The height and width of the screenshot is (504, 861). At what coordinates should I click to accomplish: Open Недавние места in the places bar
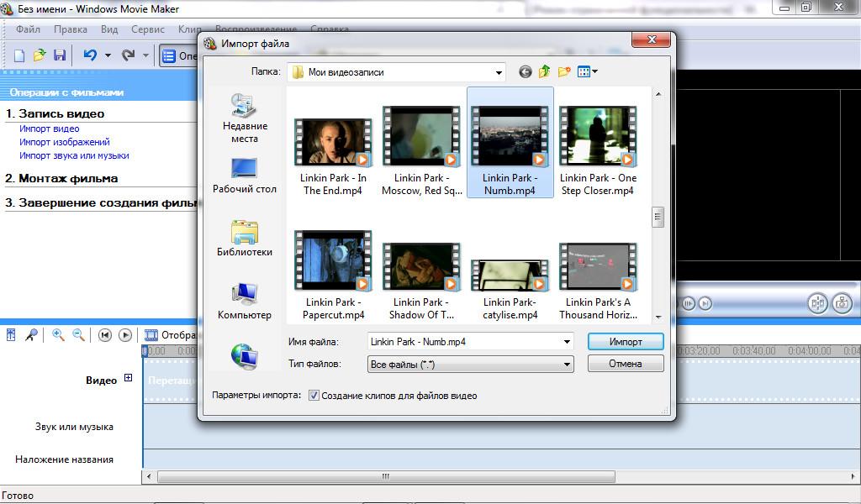pyautogui.click(x=245, y=118)
